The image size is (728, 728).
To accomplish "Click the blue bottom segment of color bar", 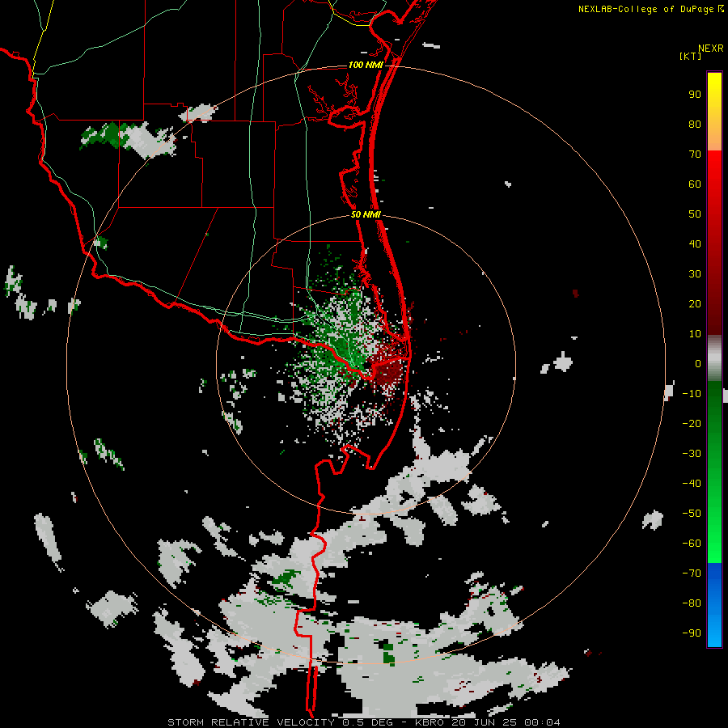I will click(714, 604).
